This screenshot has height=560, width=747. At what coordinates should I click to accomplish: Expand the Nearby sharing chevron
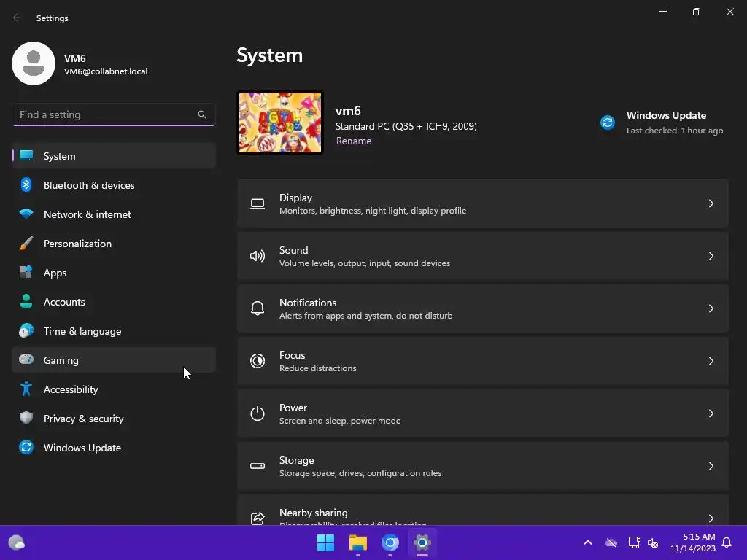coord(711,518)
